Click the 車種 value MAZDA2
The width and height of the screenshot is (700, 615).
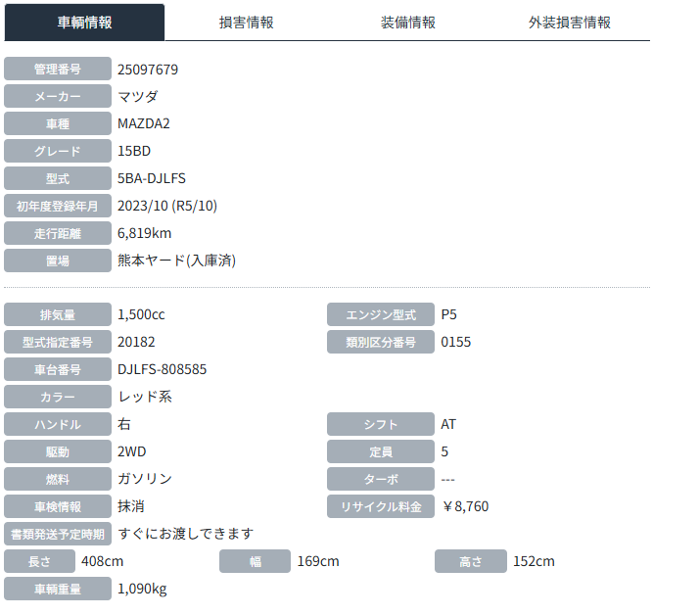tap(143, 123)
